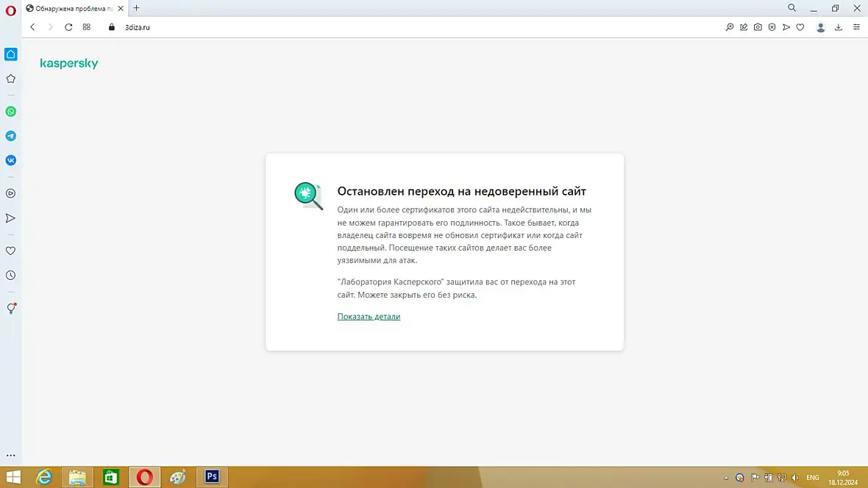868x488 pixels.
Task: Open sidebar setup three-dots menu
Action: pyautogui.click(x=10, y=456)
